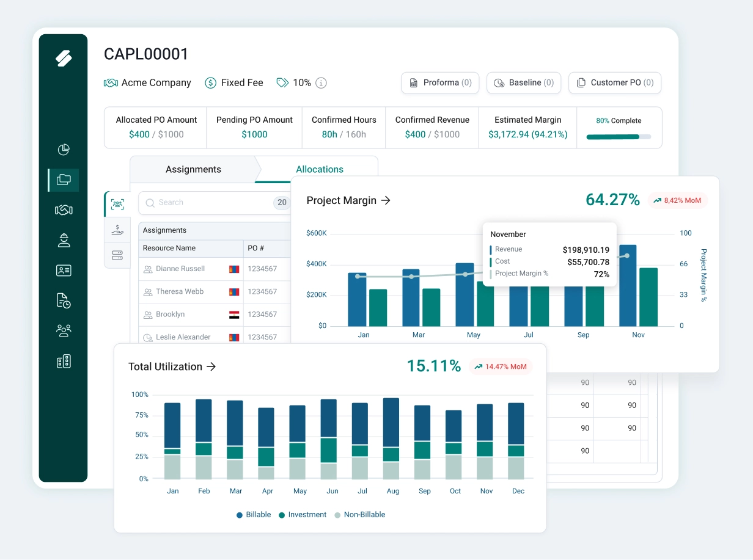Click the flag icon in Theresa Webb row
753x560 pixels.
tap(233, 292)
